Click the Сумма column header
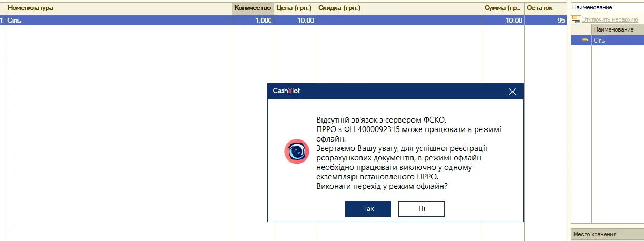Screen dimensions: 644x241 (504, 8)
